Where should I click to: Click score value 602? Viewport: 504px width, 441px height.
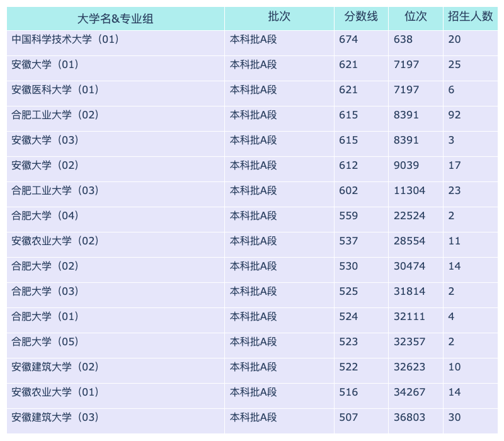coord(348,190)
